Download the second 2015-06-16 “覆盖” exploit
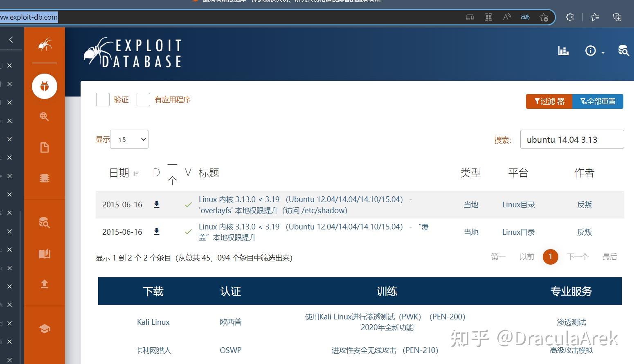 tap(156, 232)
